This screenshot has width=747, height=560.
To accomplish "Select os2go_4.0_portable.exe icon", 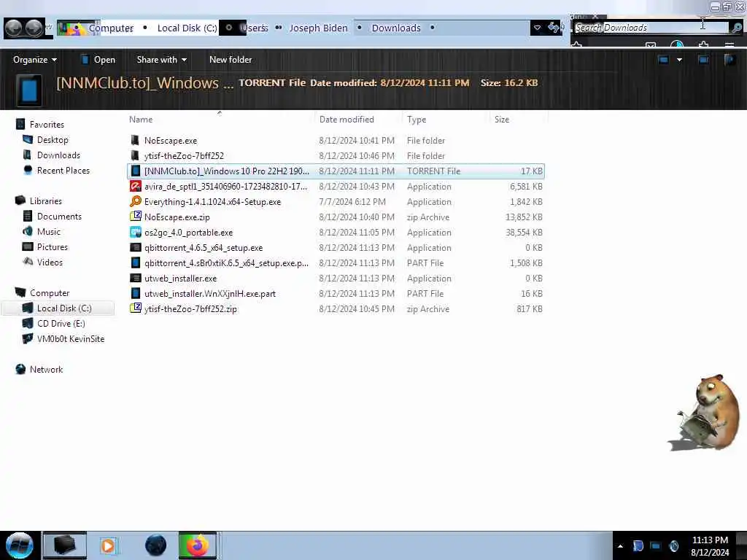I will click(x=135, y=233).
